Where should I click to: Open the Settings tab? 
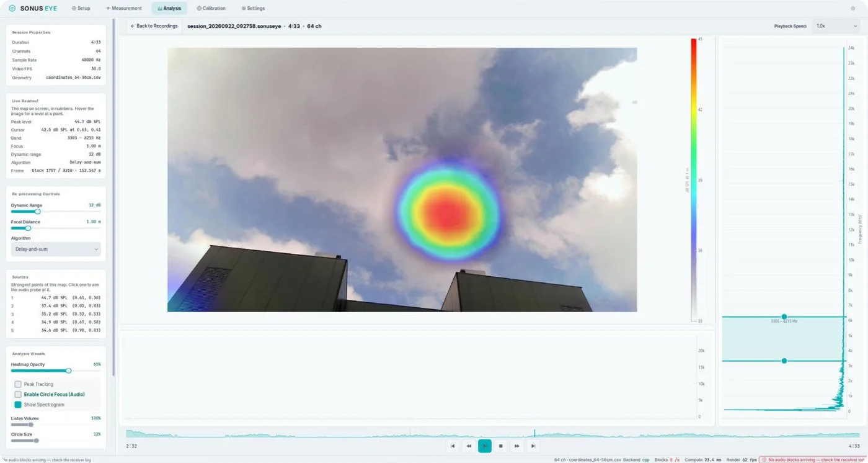[252, 9]
